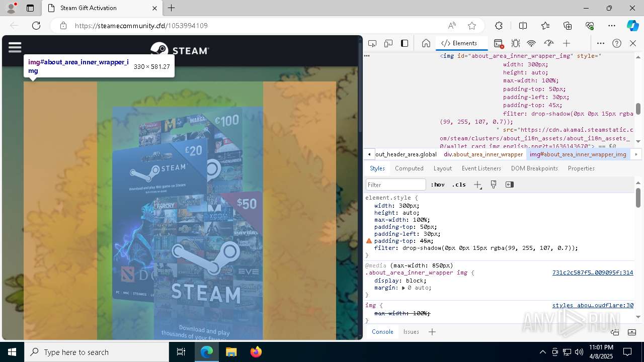Open the tab actions menu icon

tap(30, 8)
